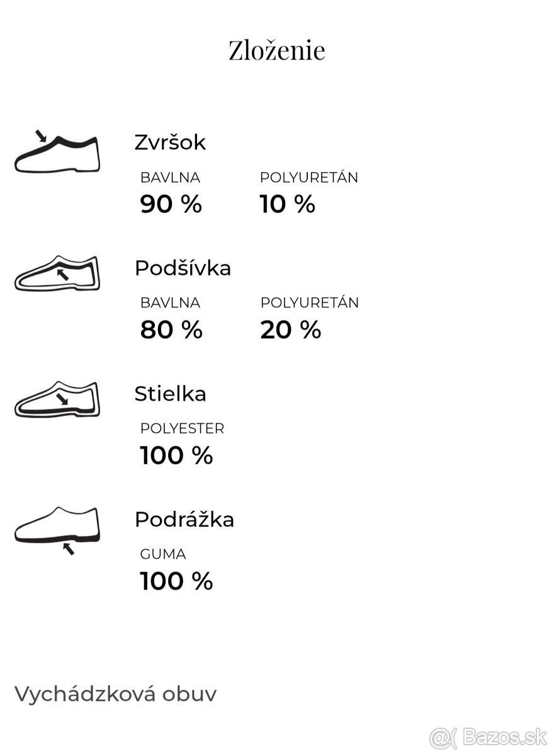
Task: Click the Stielka section title
Action: pos(170,394)
